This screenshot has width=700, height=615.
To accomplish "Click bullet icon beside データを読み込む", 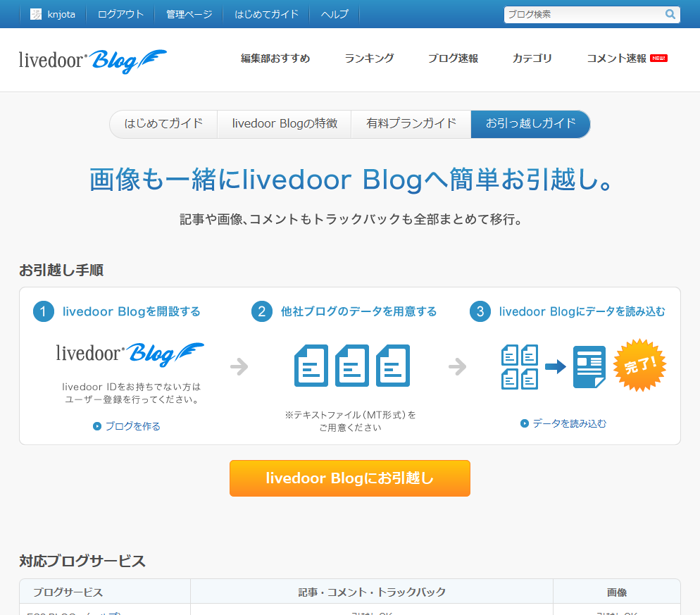I will pos(525,423).
